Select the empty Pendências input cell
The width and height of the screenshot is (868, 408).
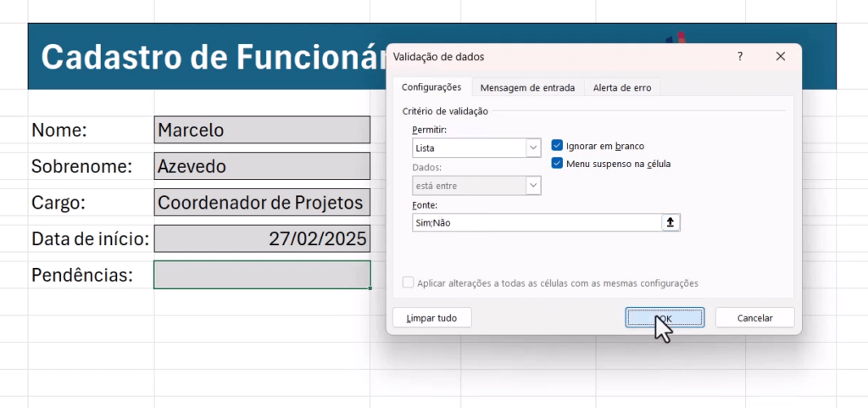pos(262,275)
